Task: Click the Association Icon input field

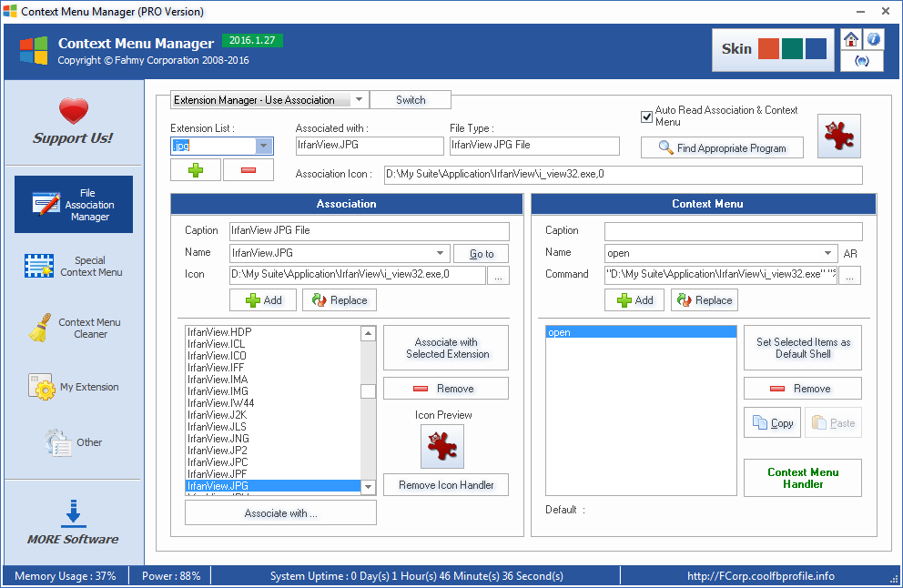Action: [x=357, y=275]
